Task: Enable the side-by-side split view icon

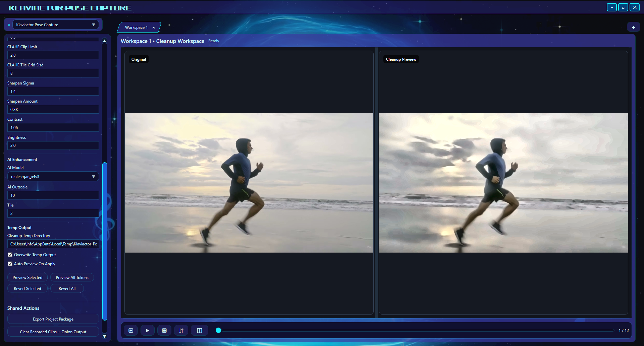Action: (200, 330)
